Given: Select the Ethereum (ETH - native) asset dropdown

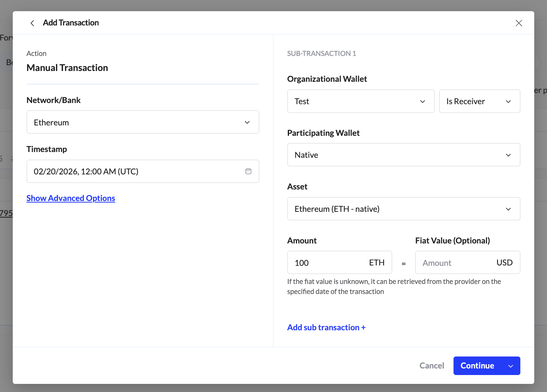Looking at the screenshot, I should [x=398, y=209].
